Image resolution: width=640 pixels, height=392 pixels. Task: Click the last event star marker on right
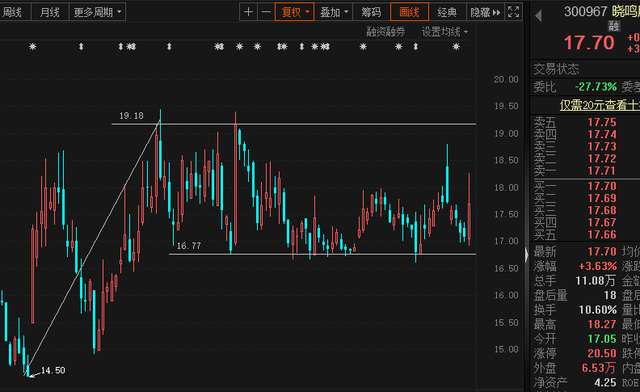[456, 47]
